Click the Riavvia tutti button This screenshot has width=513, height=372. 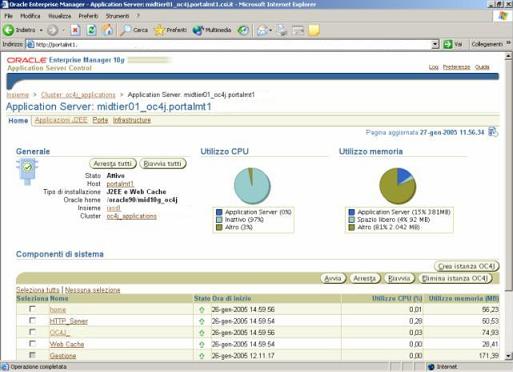coord(163,164)
